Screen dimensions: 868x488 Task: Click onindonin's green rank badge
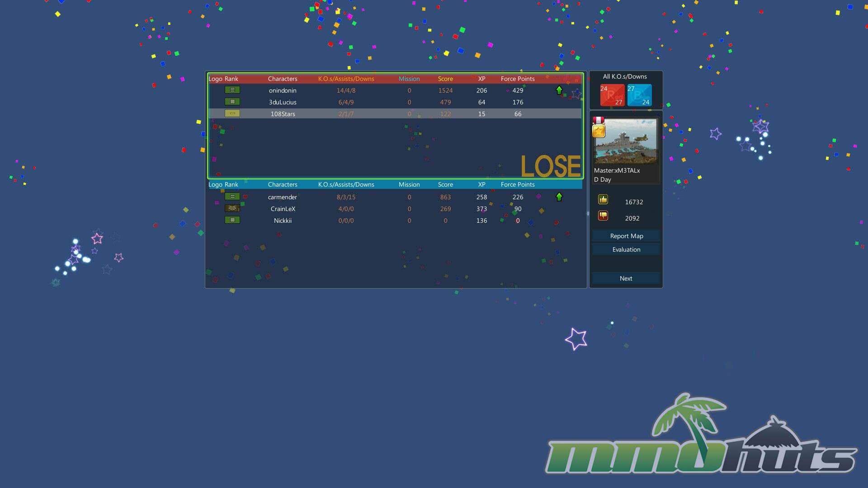click(232, 90)
